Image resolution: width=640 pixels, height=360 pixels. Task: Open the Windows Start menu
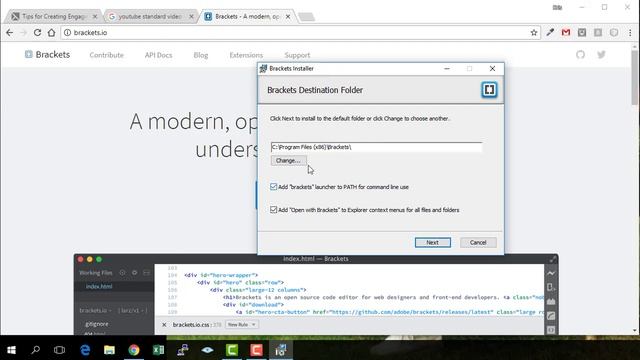[11, 350]
